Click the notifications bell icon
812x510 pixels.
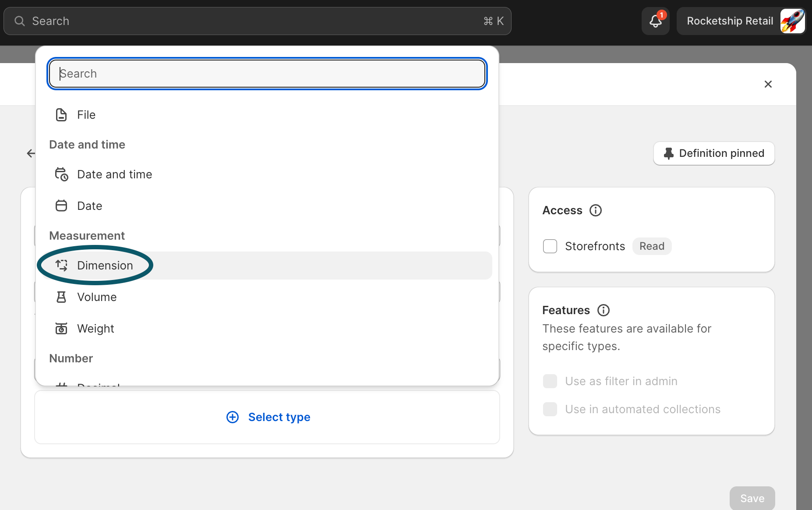655,21
